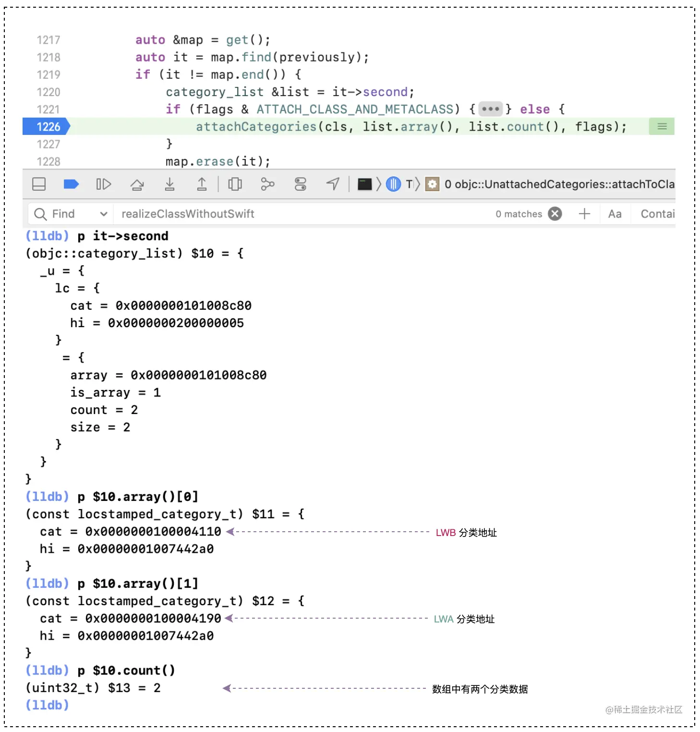Click line number 1226 gutter breakpoint
This screenshot has width=700, height=732.
coord(47,127)
